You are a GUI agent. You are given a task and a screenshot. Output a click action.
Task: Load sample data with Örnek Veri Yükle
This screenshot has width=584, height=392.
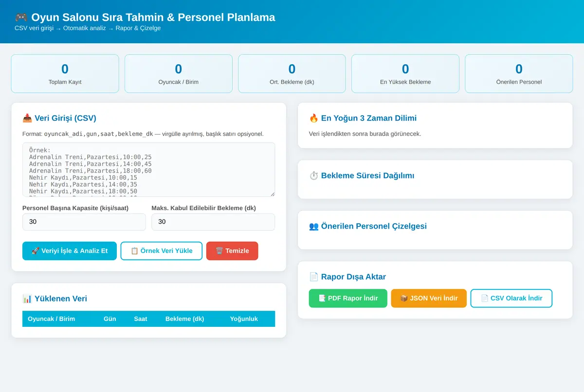pos(162,251)
